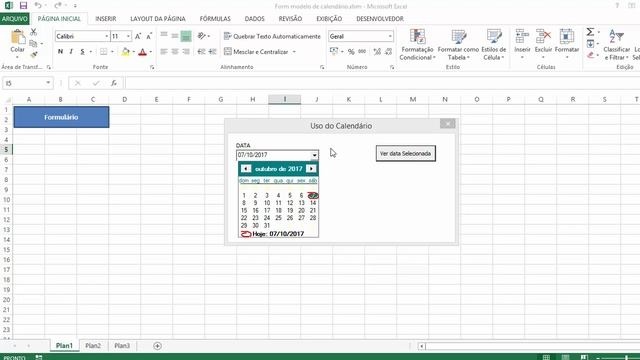Click the Redo arrow icon
The image size is (640, 360).
point(58,6)
